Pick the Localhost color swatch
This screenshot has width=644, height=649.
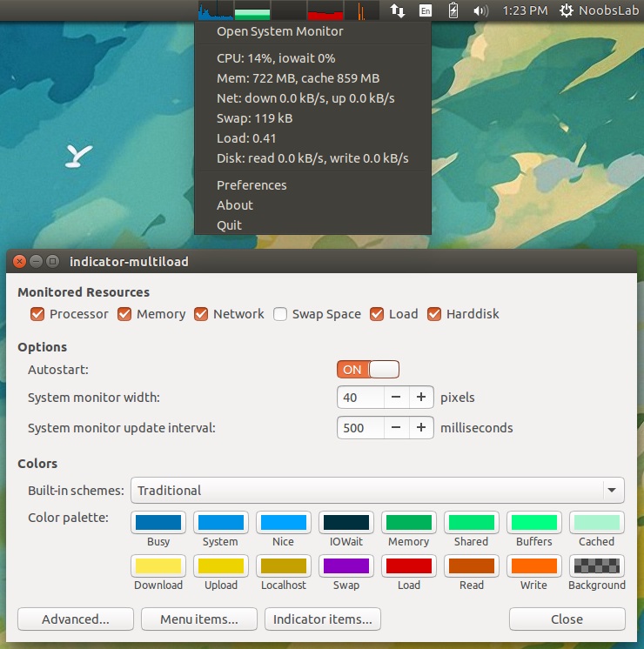point(284,565)
